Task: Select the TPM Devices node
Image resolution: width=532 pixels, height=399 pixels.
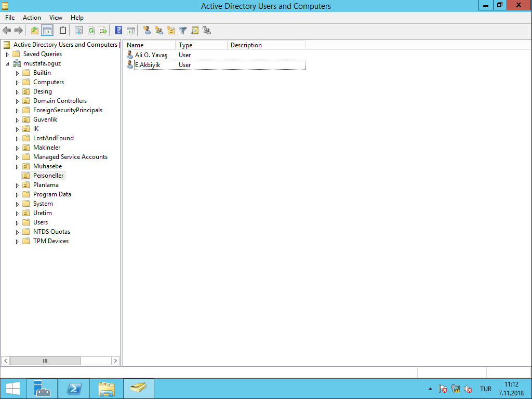Action: (51, 241)
